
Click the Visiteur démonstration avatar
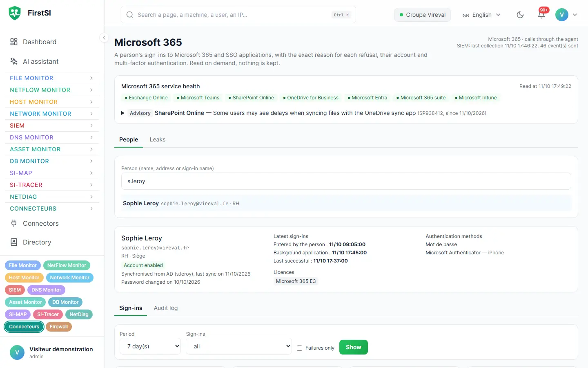[x=17, y=352]
